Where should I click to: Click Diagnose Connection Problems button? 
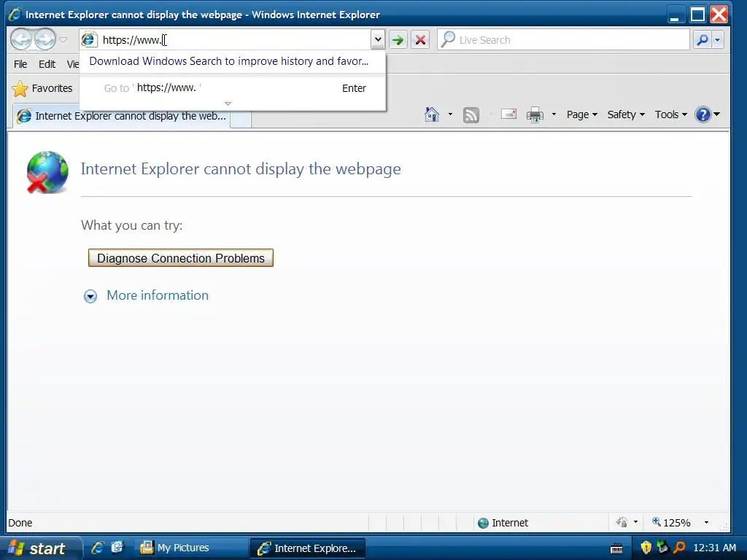[x=181, y=257]
